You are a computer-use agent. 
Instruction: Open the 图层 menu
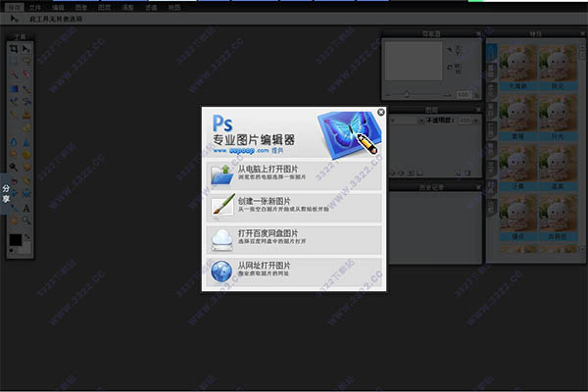click(x=104, y=7)
